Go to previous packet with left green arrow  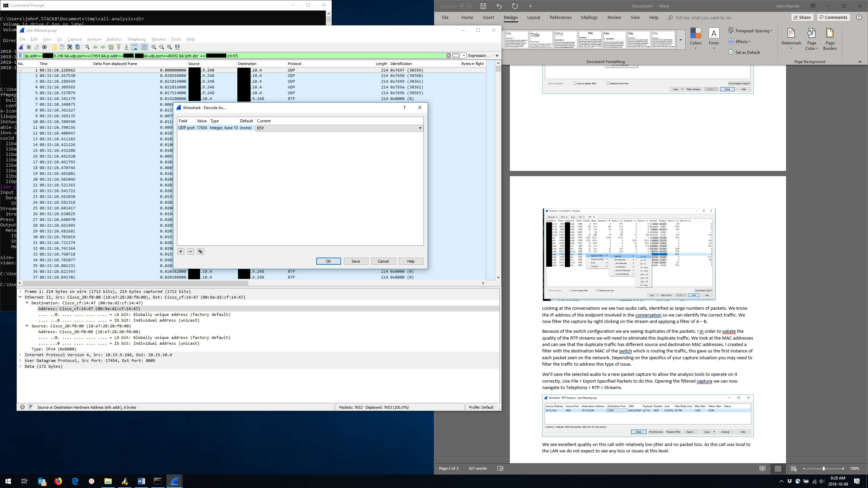(95, 47)
